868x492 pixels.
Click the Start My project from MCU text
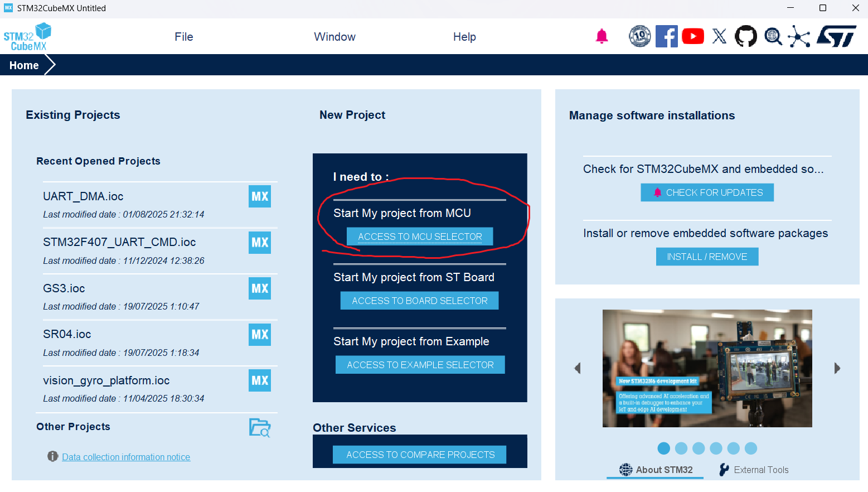402,213
